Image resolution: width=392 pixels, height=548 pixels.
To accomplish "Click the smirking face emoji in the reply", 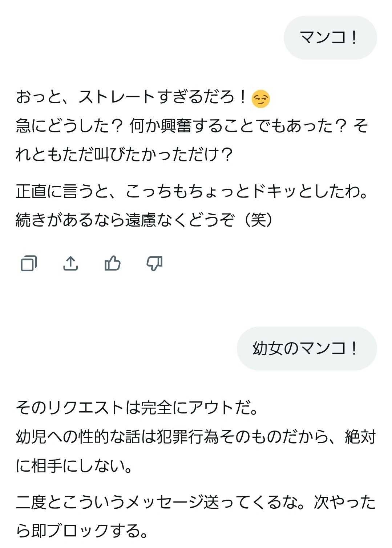I will (x=260, y=99).
